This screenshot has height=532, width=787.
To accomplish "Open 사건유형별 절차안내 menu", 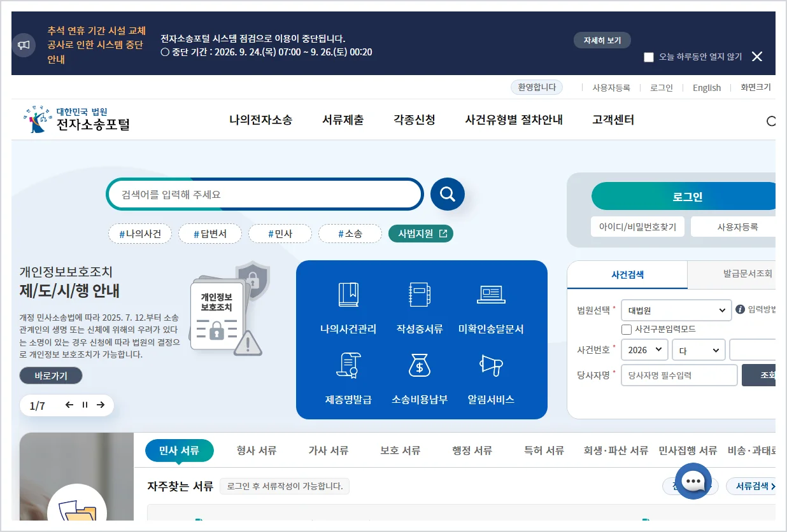I will pos(514,120).
